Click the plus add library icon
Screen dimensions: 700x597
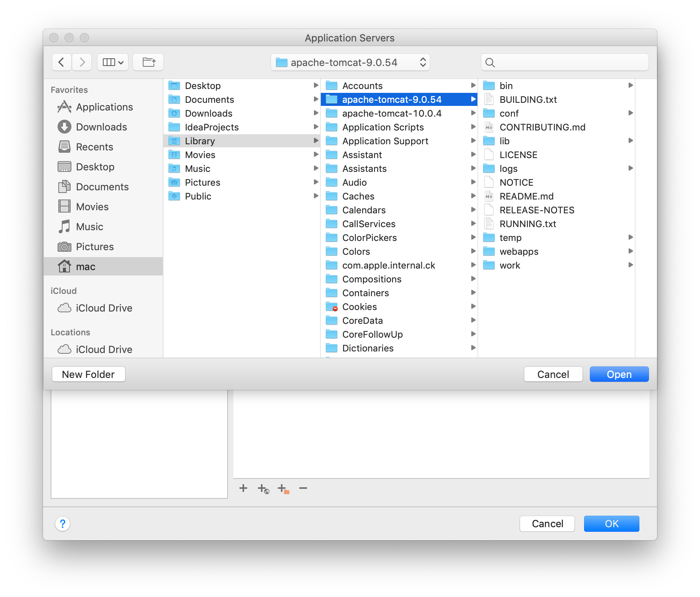tap(243, 488)
